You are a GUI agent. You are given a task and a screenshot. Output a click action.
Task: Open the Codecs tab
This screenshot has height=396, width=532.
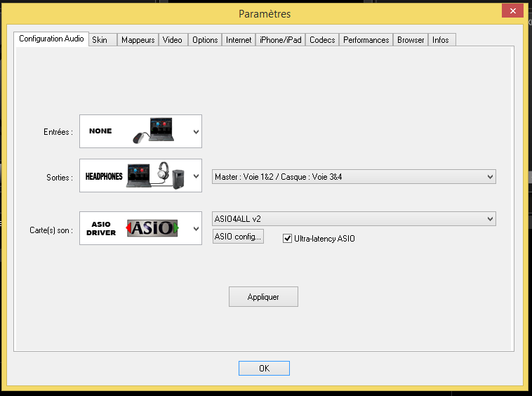tap(322, 40)
